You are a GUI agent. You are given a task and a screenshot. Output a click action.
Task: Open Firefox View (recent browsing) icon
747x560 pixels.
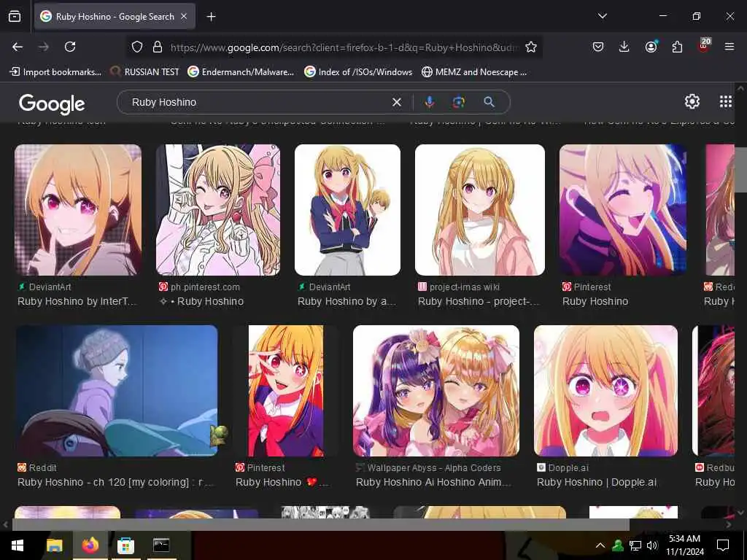click(15, 17)
